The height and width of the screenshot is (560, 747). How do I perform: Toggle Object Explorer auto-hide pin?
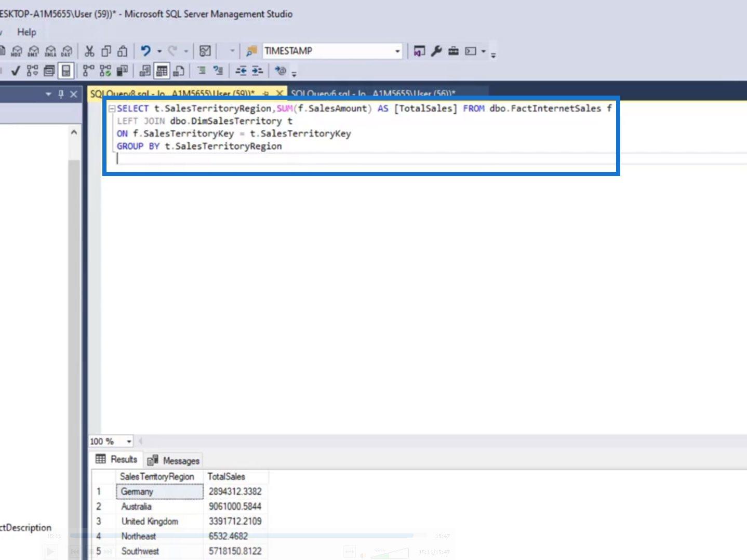click(x=61, y=94)
